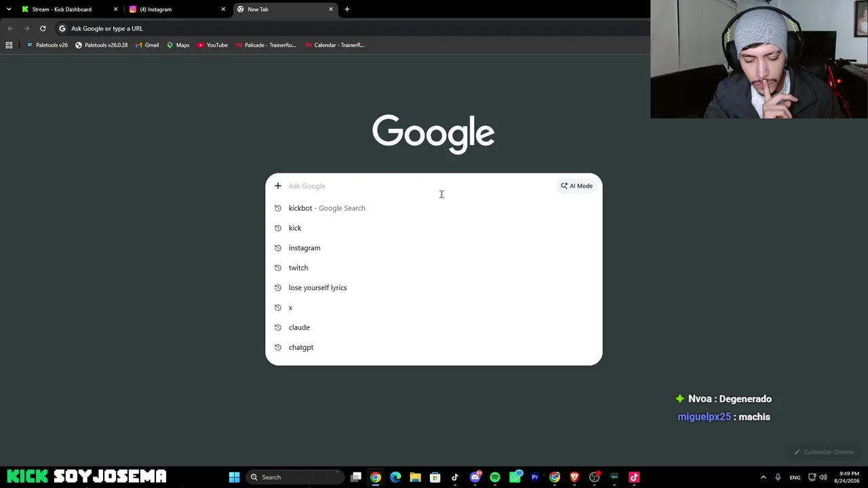Open the volume control in system tray
Image resolution: width=868 pixels, height=488 pixels.
pyautogui.click(x=823, y=477)
